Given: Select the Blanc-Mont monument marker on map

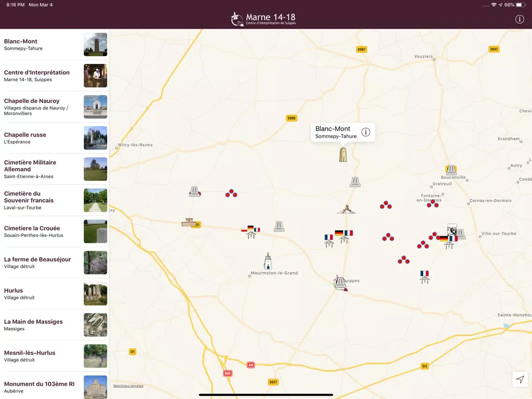Looking at the screenshot, I should 343,155.
